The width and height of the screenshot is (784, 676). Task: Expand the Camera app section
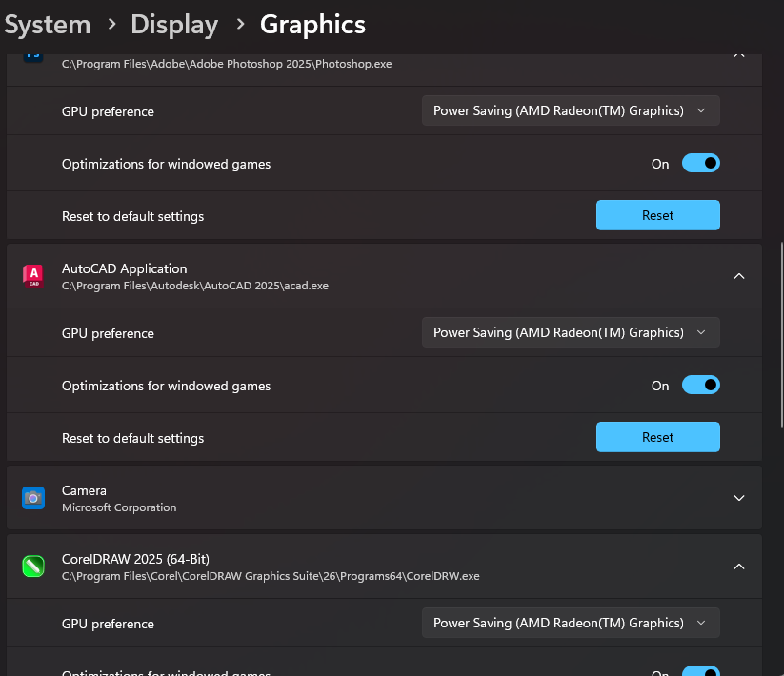[x=738, y=498]
